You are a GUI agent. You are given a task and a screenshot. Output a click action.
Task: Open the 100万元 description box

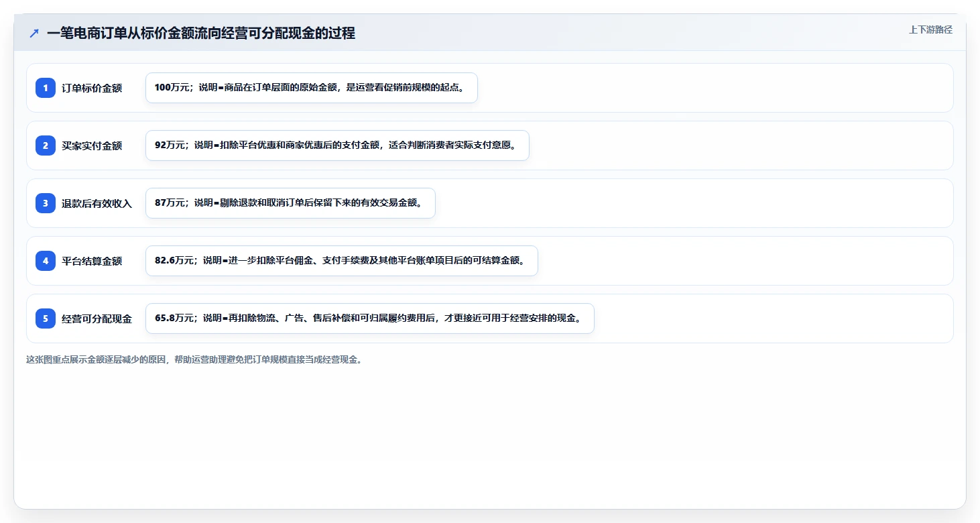coord(312,88)
